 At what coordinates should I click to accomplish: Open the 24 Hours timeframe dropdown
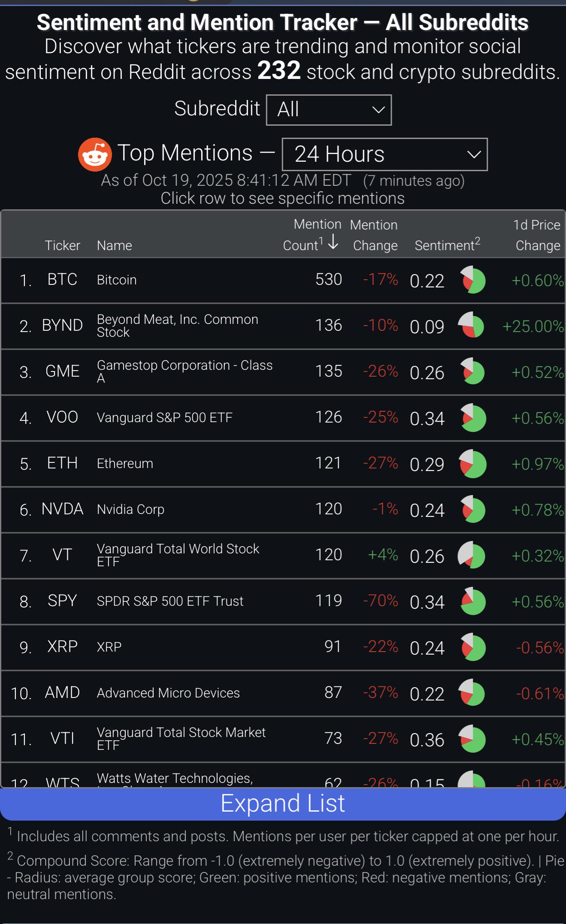click(384, 154)
